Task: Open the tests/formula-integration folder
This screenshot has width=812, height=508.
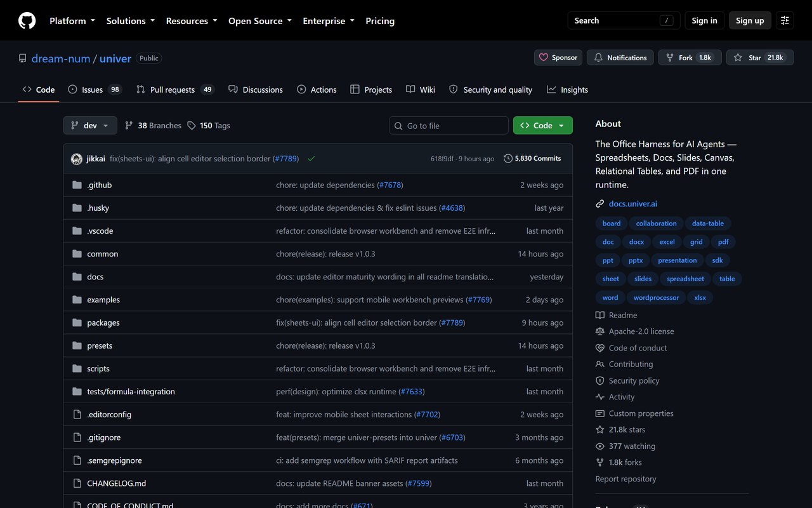Action: pyautogui.click(x=131, y=392)
